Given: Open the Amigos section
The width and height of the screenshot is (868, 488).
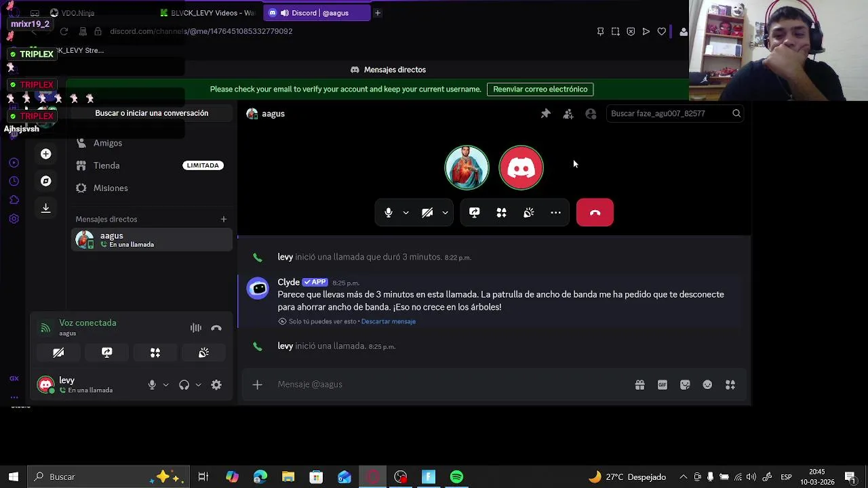Looking at the screenshot, I should [x=152, y=143].
